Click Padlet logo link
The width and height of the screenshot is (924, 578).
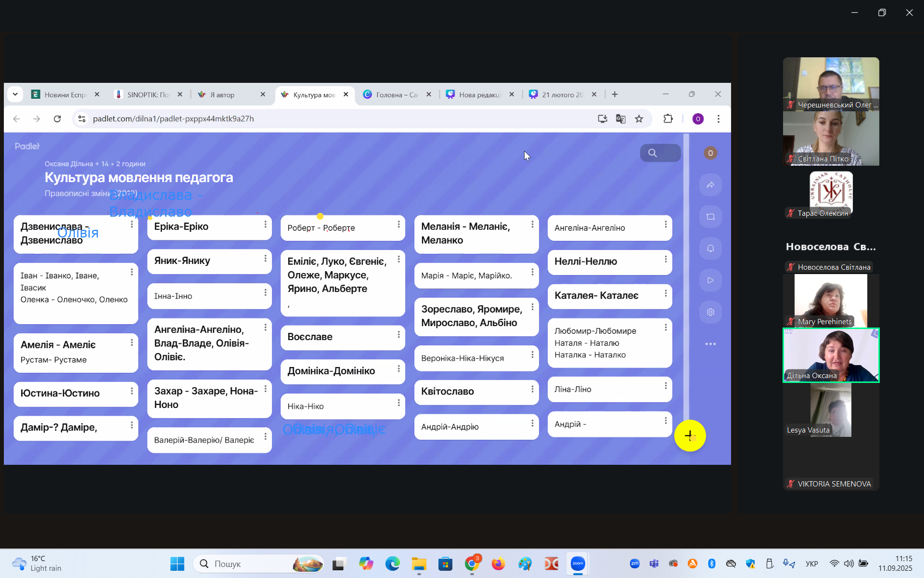coord(27,146)
